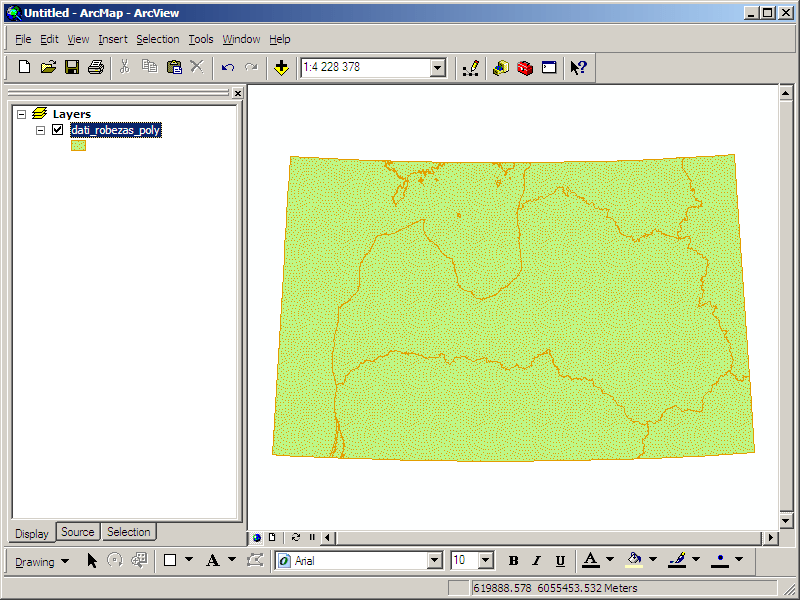The width and height of the screenshot is (800, 600).
Task: Open the fill color dropdown arrow
Action: pyautogui.click(x=653, y=560)
